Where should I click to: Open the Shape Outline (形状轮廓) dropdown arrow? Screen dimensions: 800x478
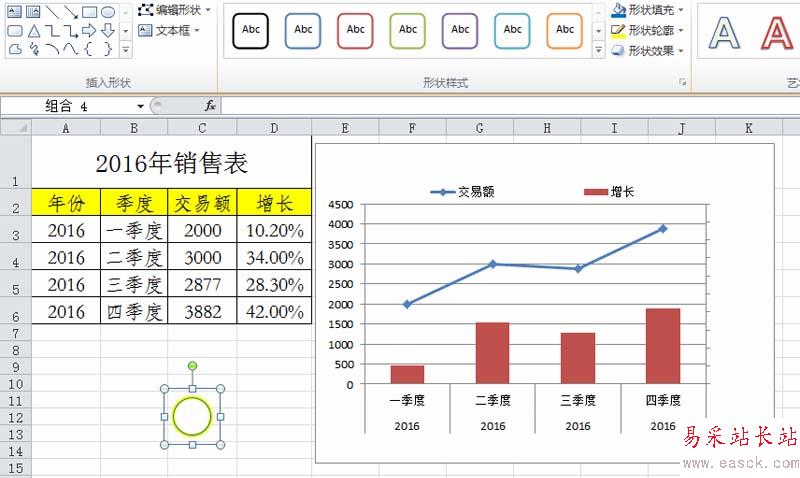tap(681, 31)
